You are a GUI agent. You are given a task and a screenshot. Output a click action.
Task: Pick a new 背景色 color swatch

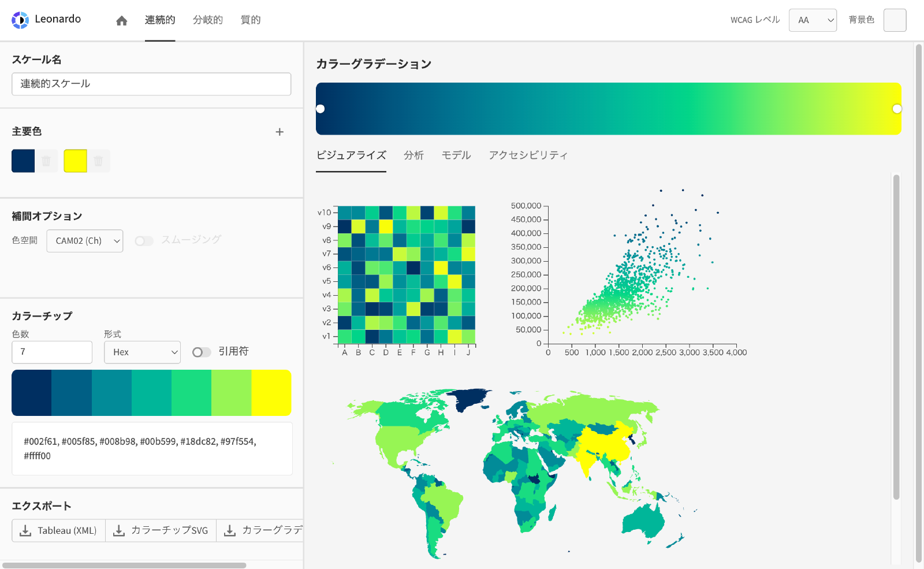(x=895, y=20)
